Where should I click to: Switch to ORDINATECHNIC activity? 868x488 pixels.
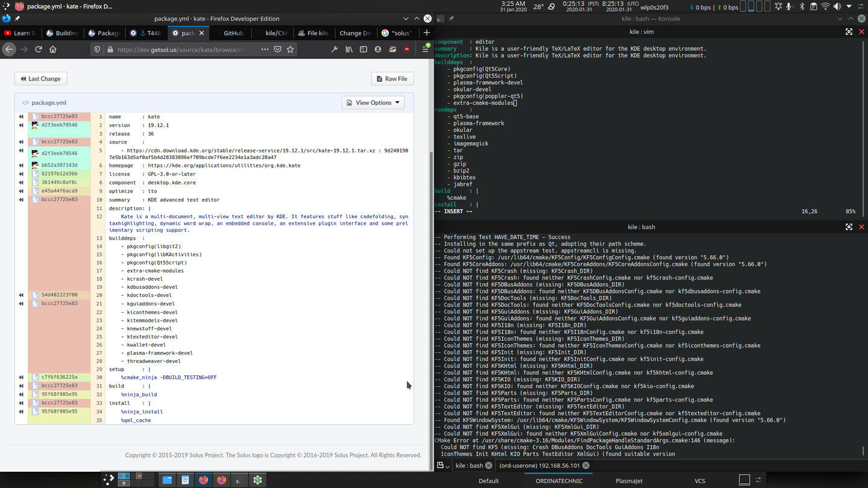click(x=559, y=481)
